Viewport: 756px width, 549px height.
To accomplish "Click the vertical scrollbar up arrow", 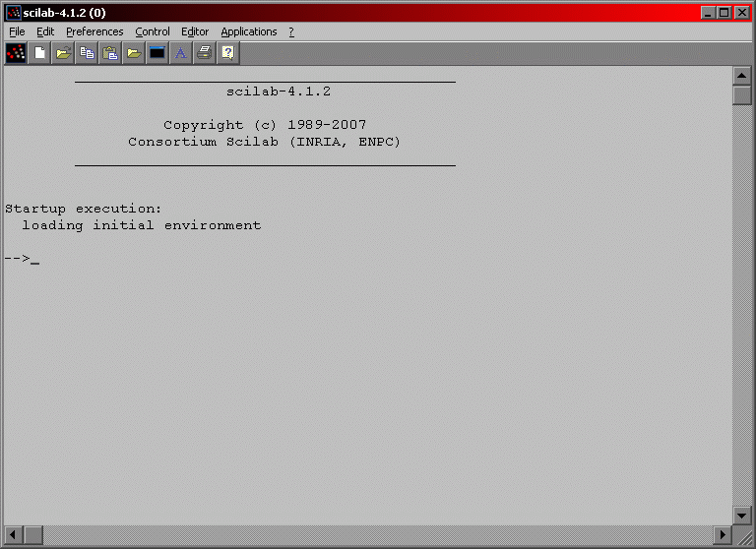I will (x=741, y=76).
